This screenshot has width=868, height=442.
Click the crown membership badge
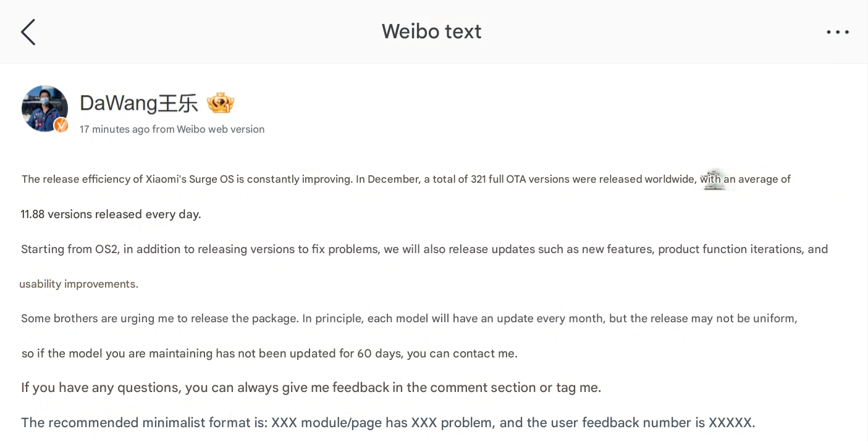tap(221, 103)
